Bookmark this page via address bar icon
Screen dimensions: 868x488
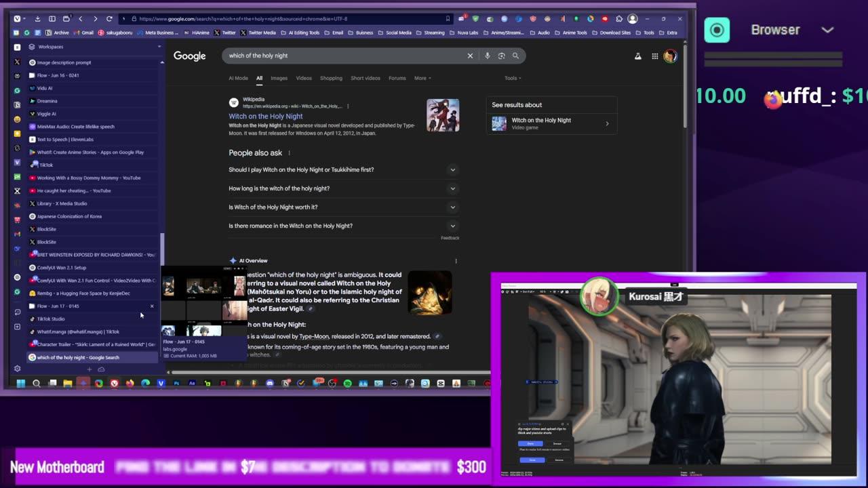(x=448, y=19)
